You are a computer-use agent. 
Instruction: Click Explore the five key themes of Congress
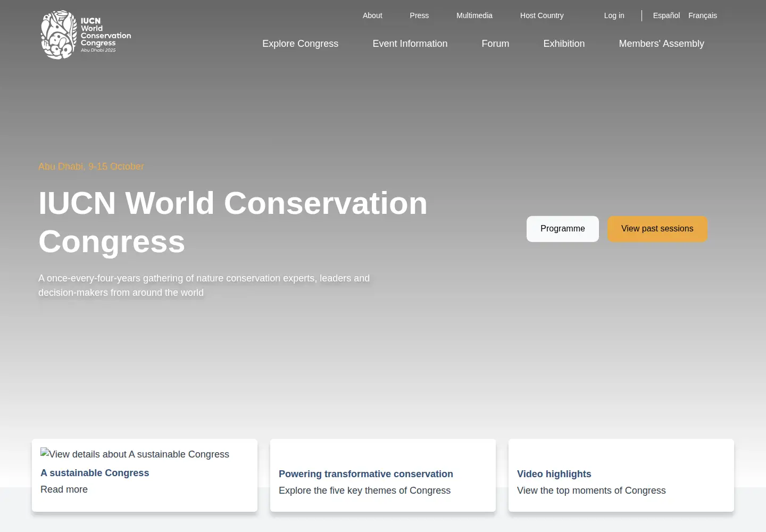click(364, 491)
